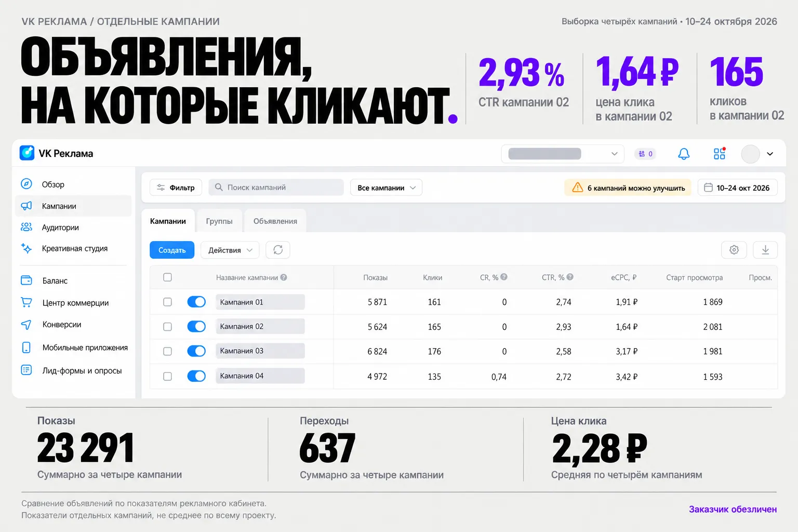Click the user avatar circle
The width and height of the screenshot is (798, 532).
(x=750, y=154)
